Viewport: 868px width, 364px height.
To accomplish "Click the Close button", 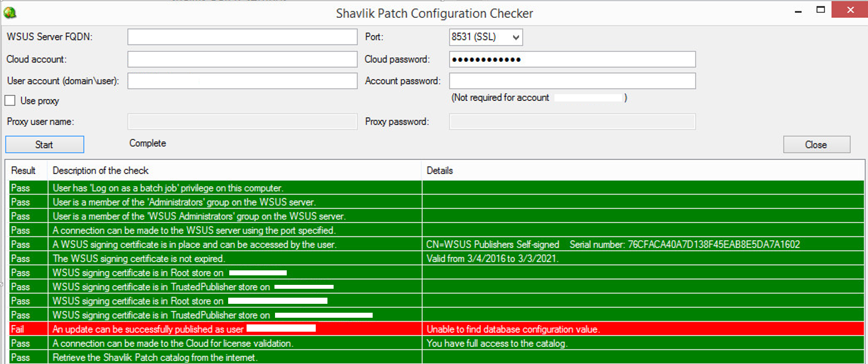I will 816,144.
